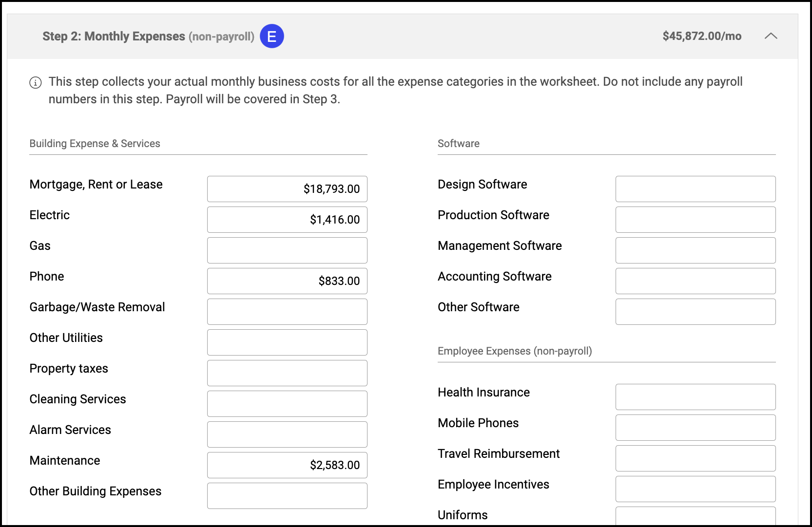812x527 pixels.
Task: Edit the Phone amount field
Action: [287, 281]
